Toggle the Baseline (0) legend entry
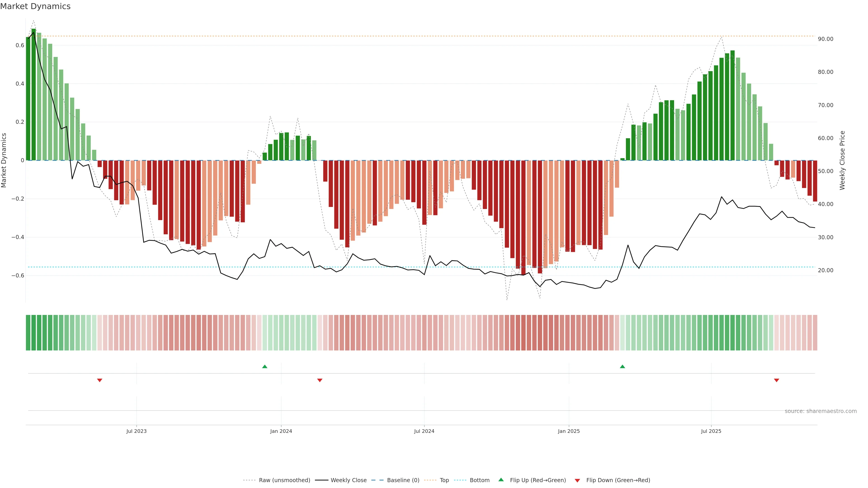Image resolution: width=868 pixels, height=488 pixels. [403, 480]
